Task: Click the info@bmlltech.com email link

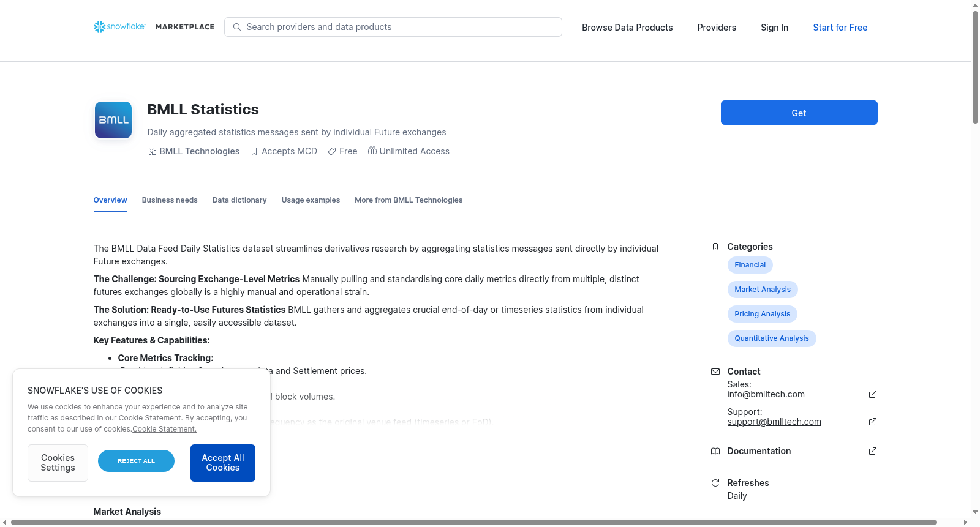Action: [766, 394]
